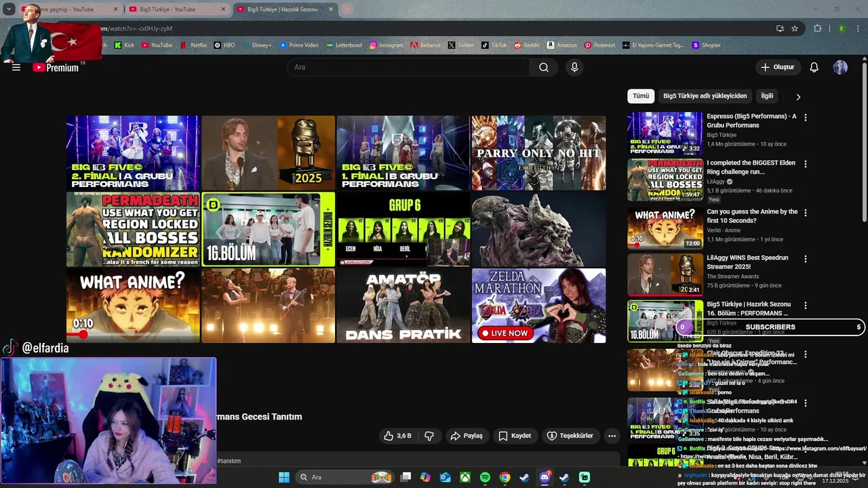Open the Kick bookmark

tap(124, 45)
